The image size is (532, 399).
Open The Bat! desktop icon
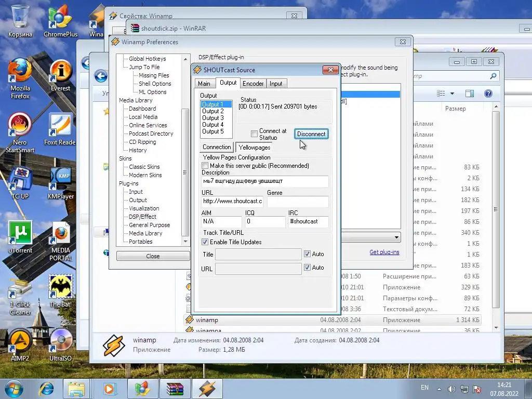tap(60, 291)
